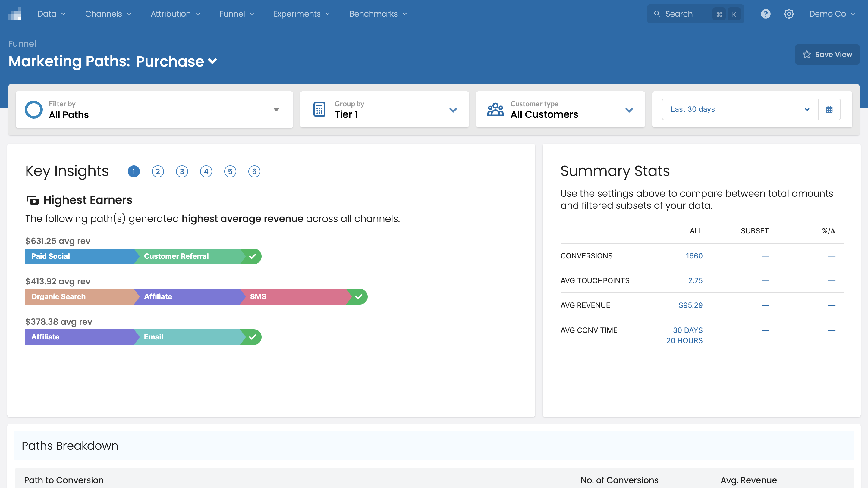Click the Highest Earners money icon
This screenshot has width=868, height=488.
[x=33, y=200]
